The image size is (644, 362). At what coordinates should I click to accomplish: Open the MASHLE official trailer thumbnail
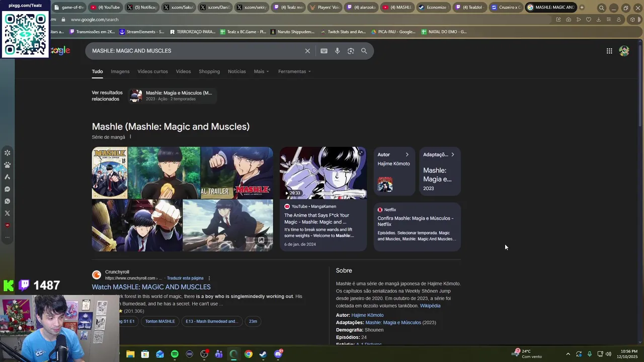pyautogui.click(x=236, y=172)
